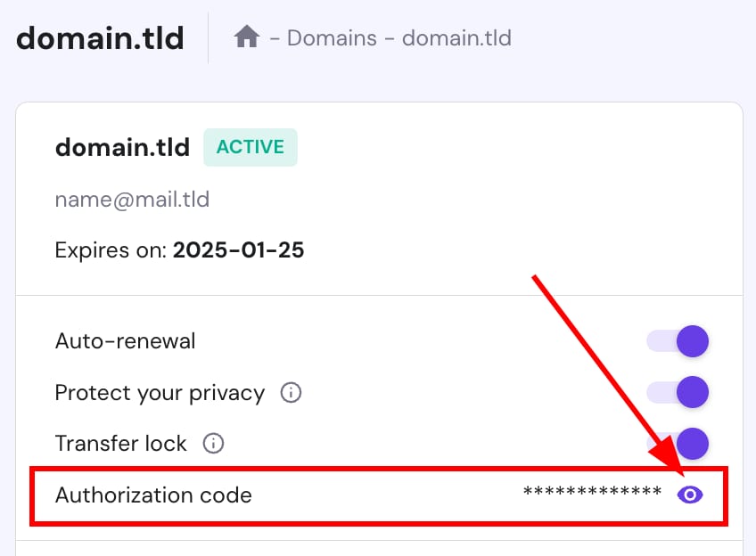Click the Transfer lock label text

click(120, 444)
